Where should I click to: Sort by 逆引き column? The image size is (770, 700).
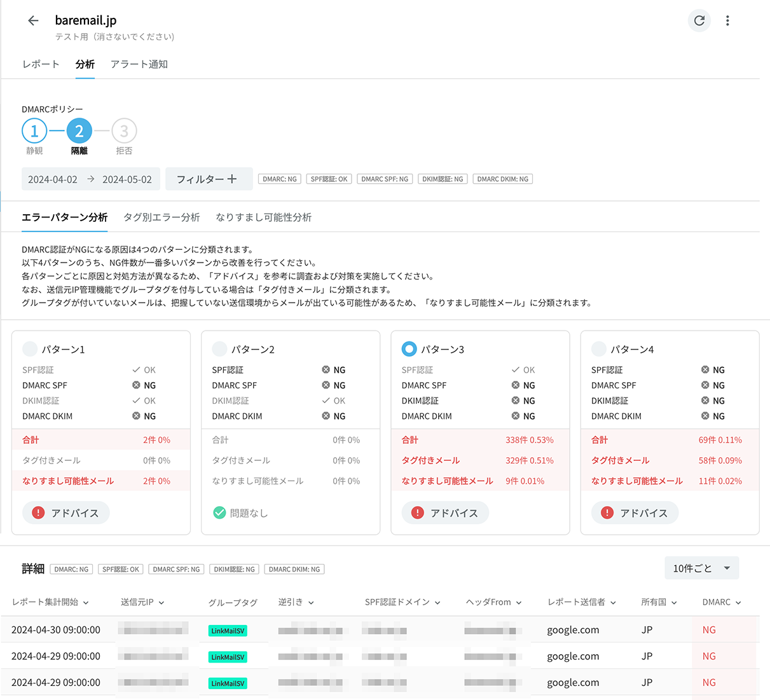296,602
